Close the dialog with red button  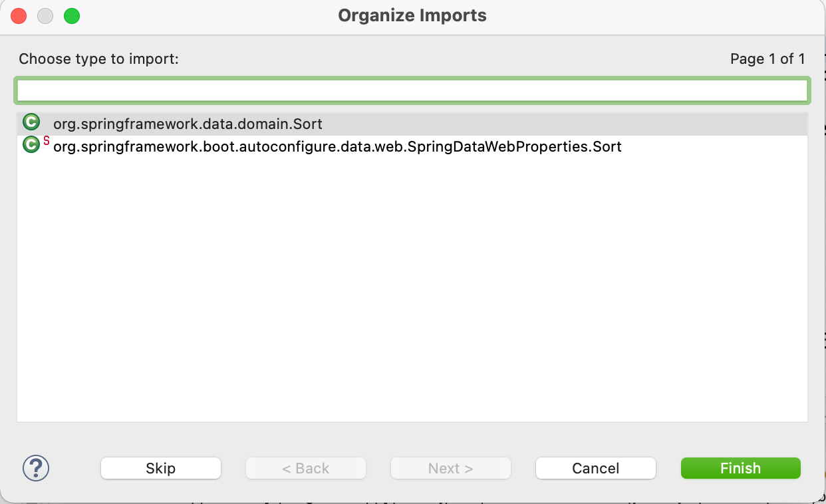click(19, 16)
